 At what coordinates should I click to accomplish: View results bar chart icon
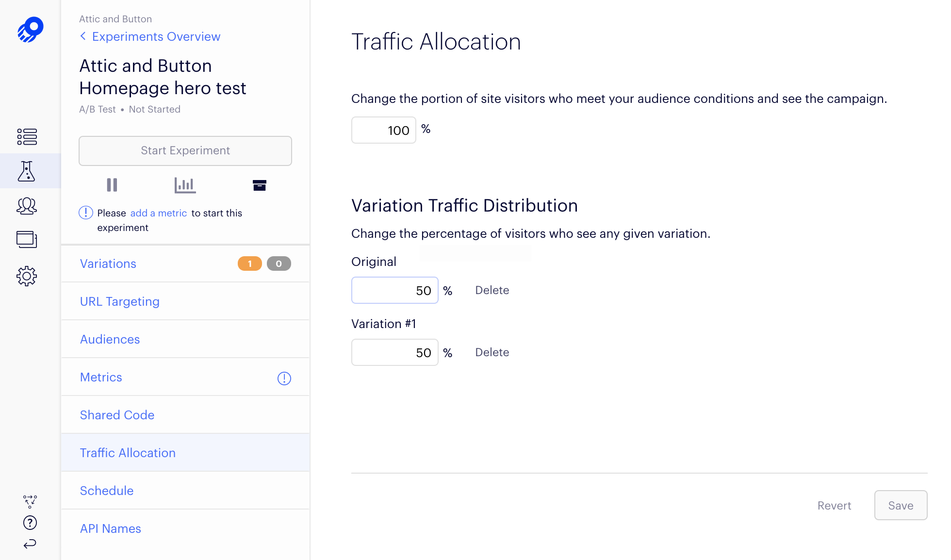185,185
